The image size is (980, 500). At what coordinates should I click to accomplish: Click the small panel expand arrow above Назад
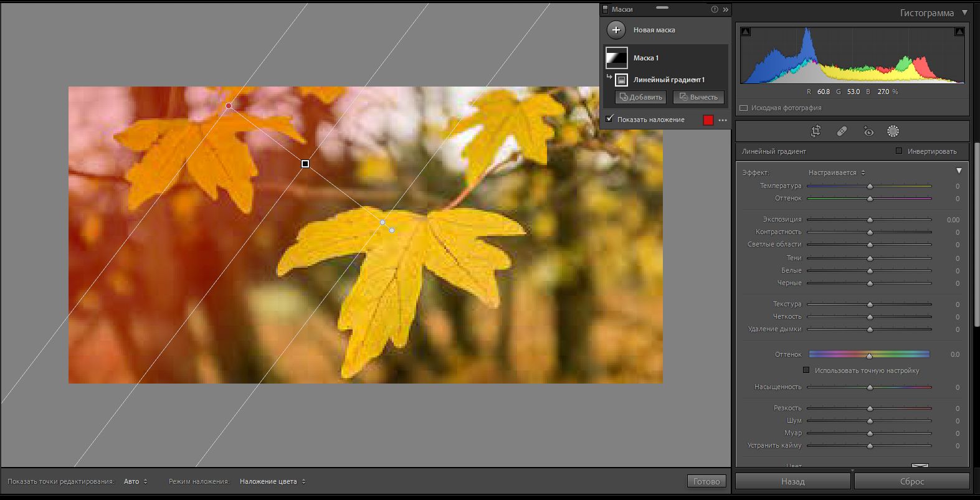[x=852, y=470]
